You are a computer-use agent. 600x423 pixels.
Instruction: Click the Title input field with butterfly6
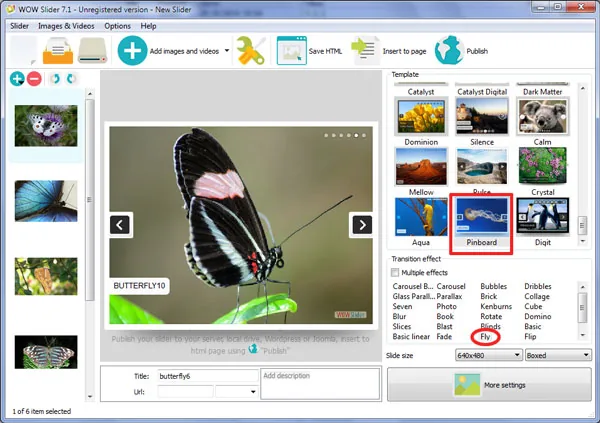tap(208, 376)
